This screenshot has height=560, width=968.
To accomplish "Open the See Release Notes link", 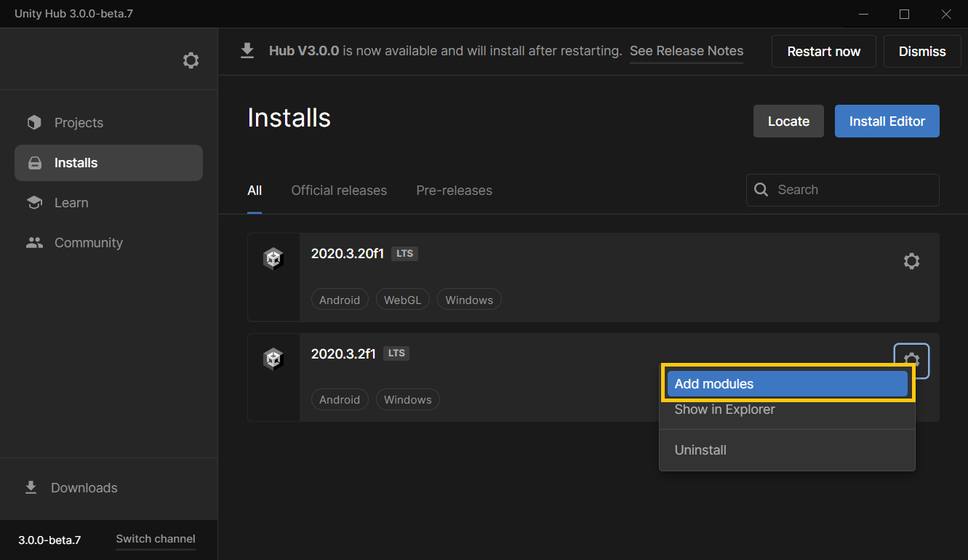I will click(687, 51).
